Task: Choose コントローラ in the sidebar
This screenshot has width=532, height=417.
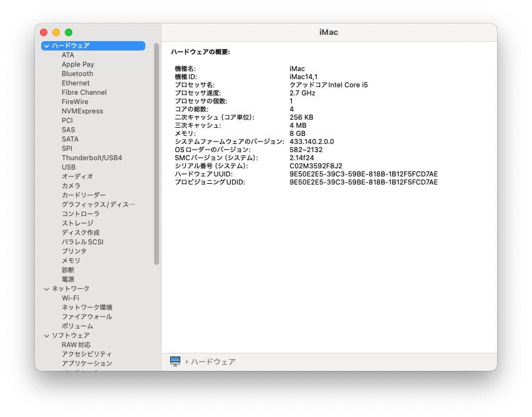Action: click(80, 214)
